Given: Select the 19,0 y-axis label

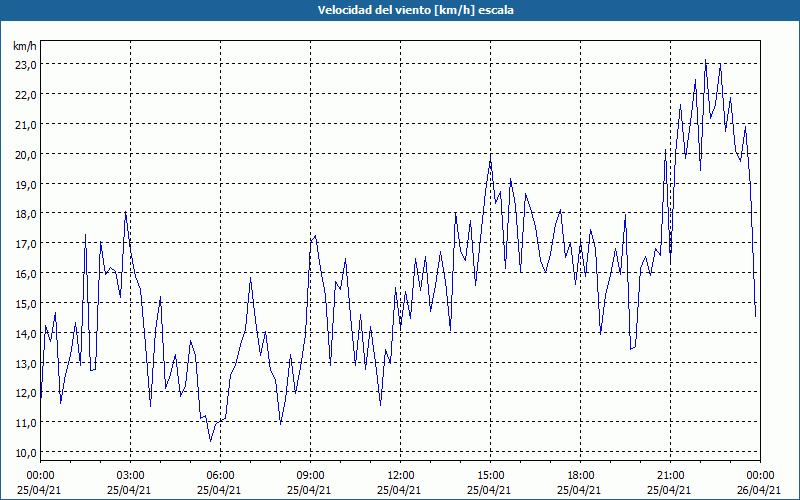Looking at the screenshot, I should pos(25,184).
